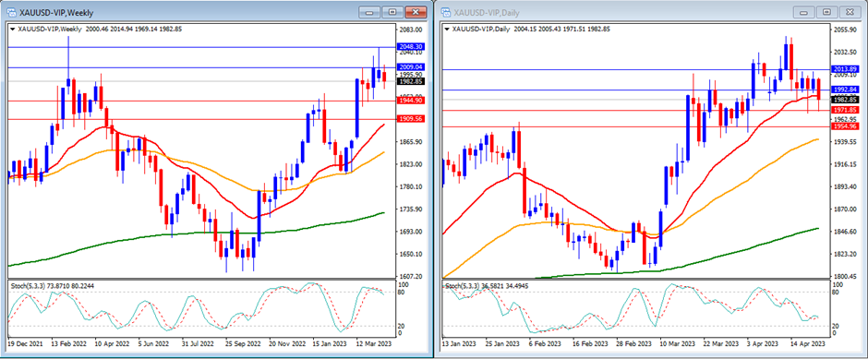Close the XAUUSD-VIP Daily chart window
Image resolution: width=868 pixels, height=359 pixels.
[850, 12]
